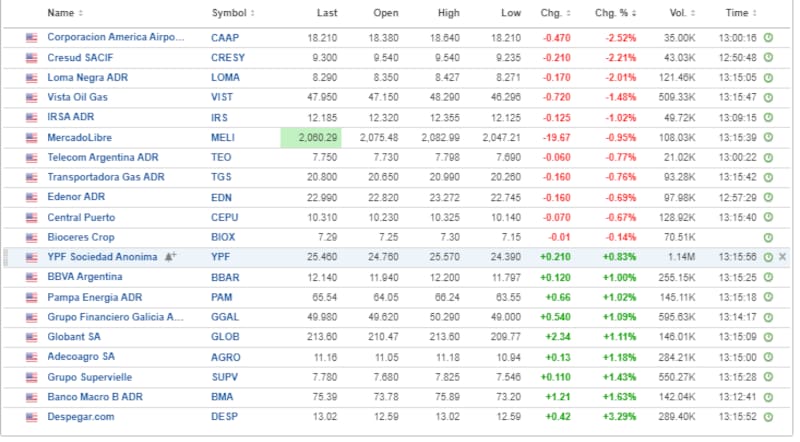Click the US flag icon beside Globant SA
The width and height of the screenshot is (800, 442).
(x=32, y=337)
